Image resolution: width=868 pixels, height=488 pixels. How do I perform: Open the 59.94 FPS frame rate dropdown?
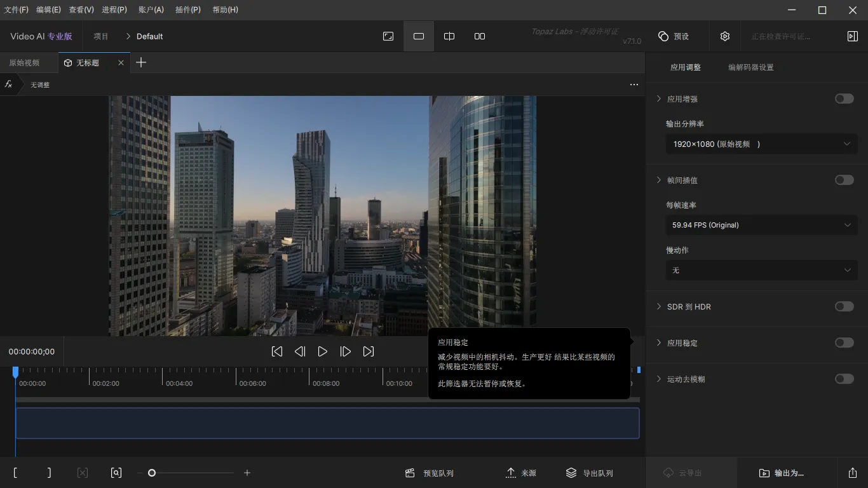coord(761,225)
